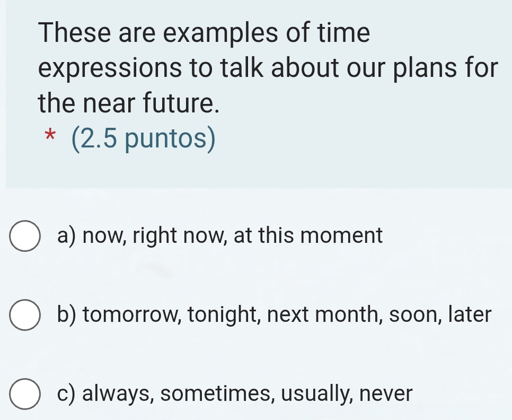Click the question text about time expressions
This screenshot has height=420, width=512.
[x=268, y=68]
